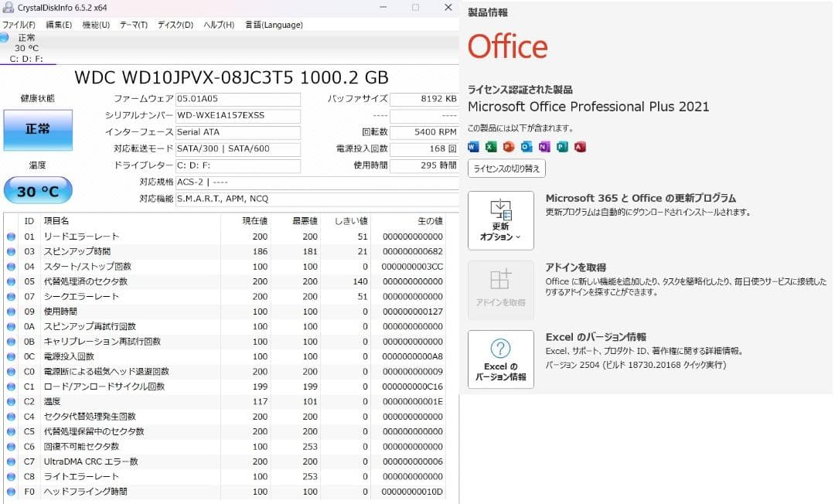Click the Outlook app icon in Office
835x504 pixels.
coord(527,147)
